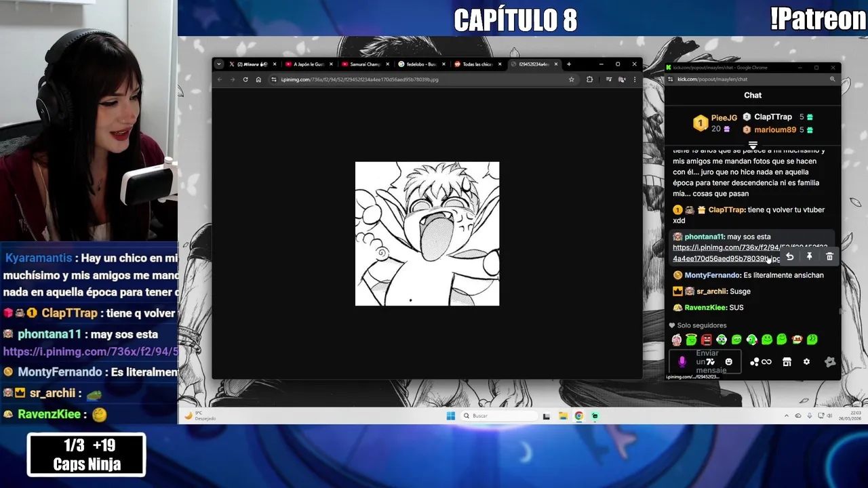
Task: Switch to the Samurai Champloo tab
Action: (x=364, y=64)
